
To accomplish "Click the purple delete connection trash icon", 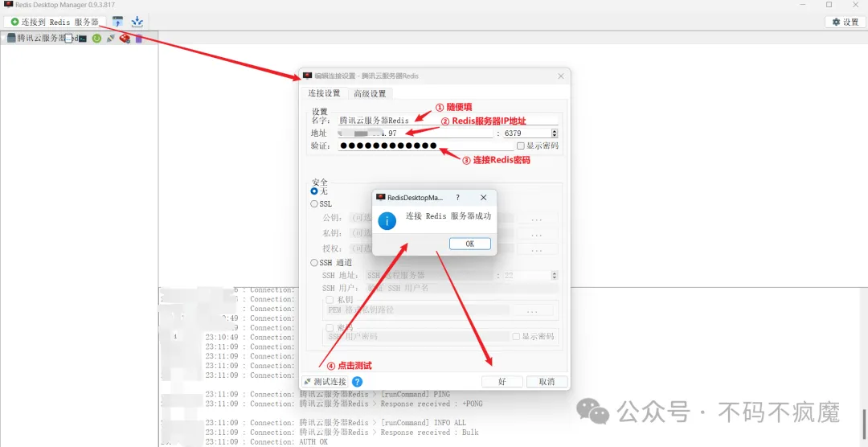I will [138, 38].
